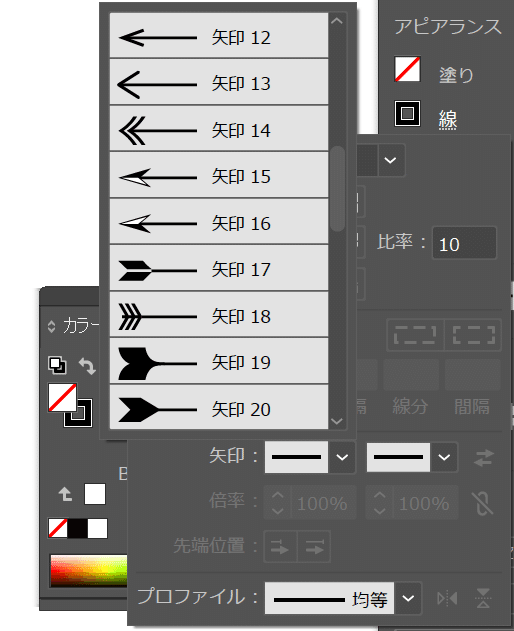514x631 pixels.
Task: Pick the 矢印 20 arrowhead style
Action: coord(219,408)
